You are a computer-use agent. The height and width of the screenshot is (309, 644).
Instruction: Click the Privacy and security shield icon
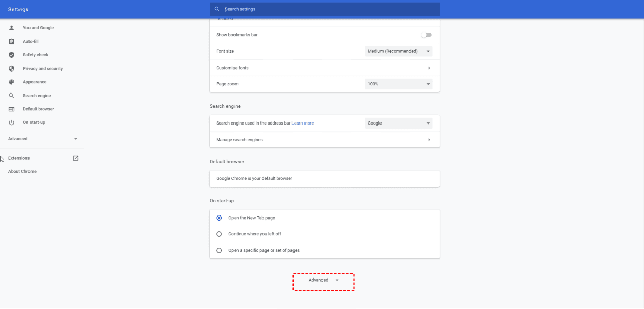(x=12, y=69)
